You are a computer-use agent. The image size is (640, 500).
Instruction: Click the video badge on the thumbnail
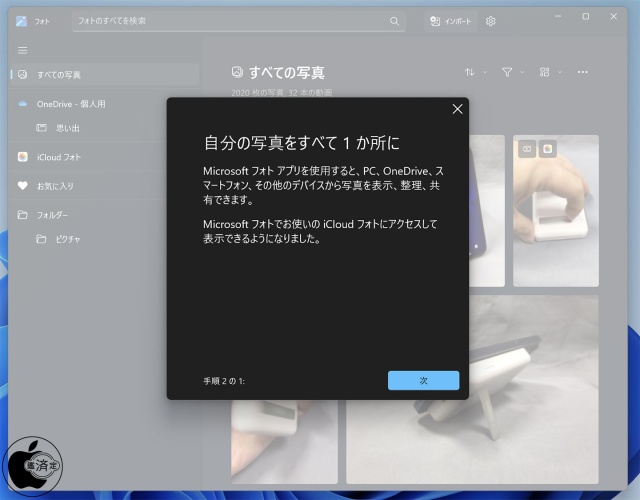coord(527,149)
